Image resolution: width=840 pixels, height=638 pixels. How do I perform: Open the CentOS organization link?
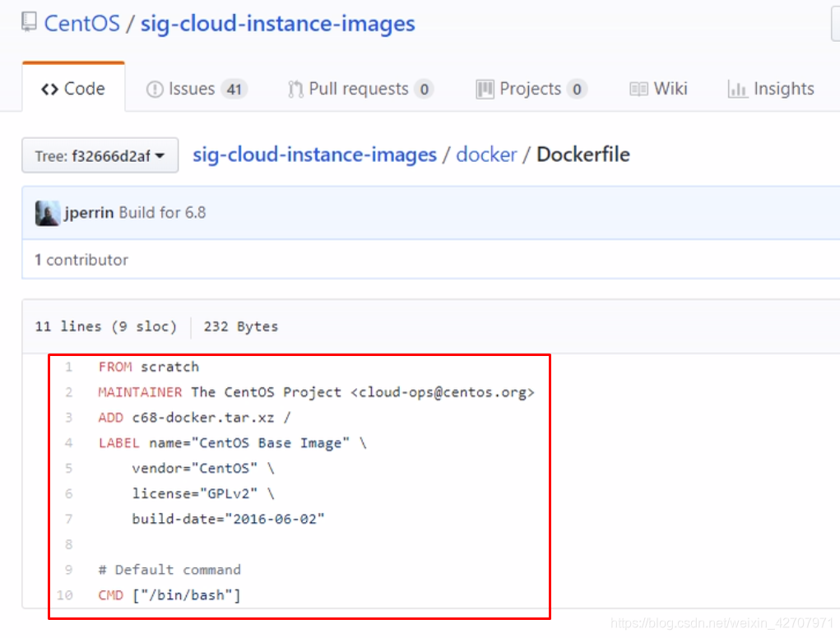click(x=82, y=24)
